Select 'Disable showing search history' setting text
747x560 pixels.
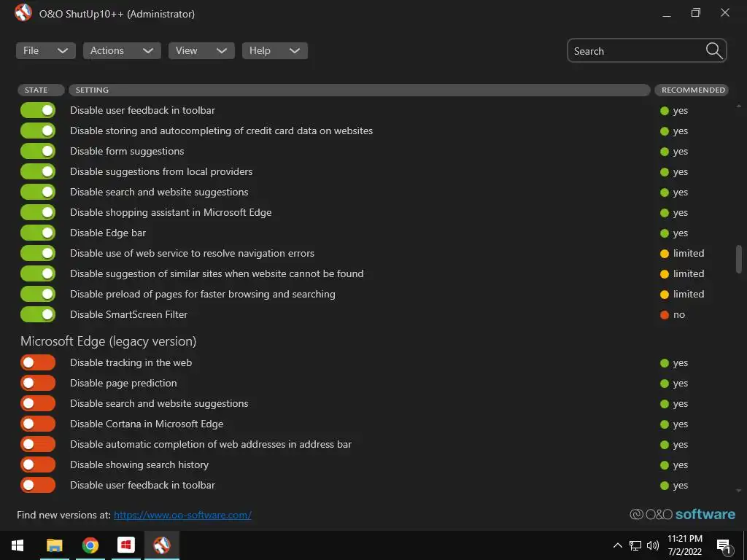click(139, 464)
